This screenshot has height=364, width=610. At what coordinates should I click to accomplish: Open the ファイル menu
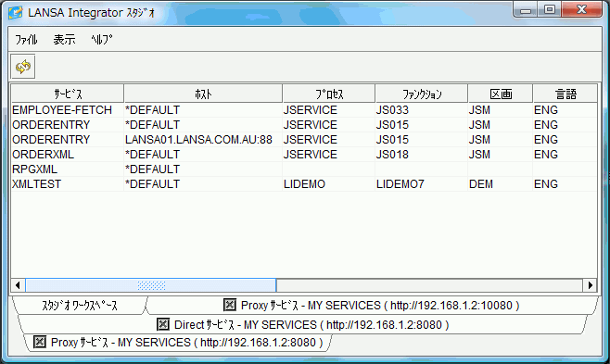tap(26, 40)
